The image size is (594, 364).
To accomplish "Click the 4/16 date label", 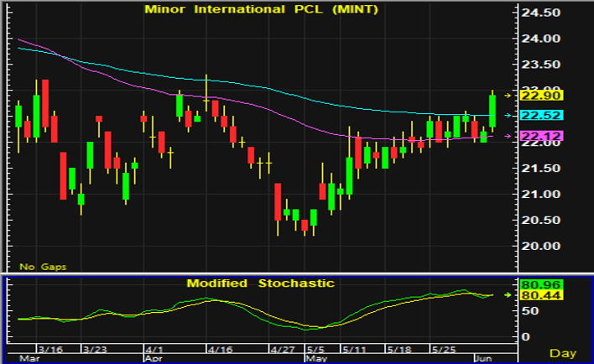I will pos(221,349).
